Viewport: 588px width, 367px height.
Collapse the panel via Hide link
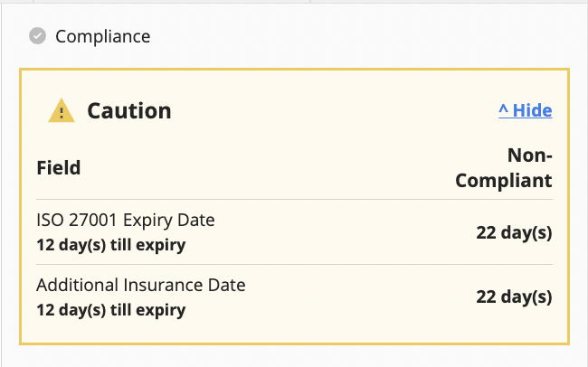click(525, 110)
